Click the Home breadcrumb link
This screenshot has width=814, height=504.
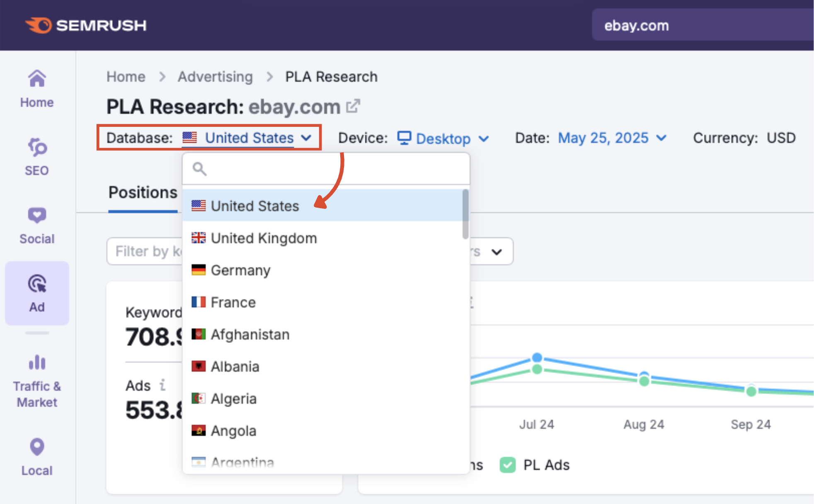pos(126,77)
